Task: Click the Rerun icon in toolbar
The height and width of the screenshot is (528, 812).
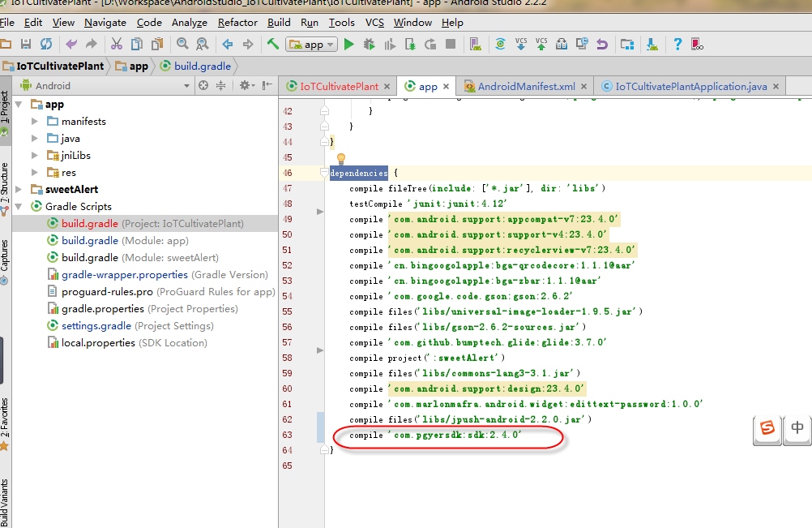Action: [x=430, y=45]
